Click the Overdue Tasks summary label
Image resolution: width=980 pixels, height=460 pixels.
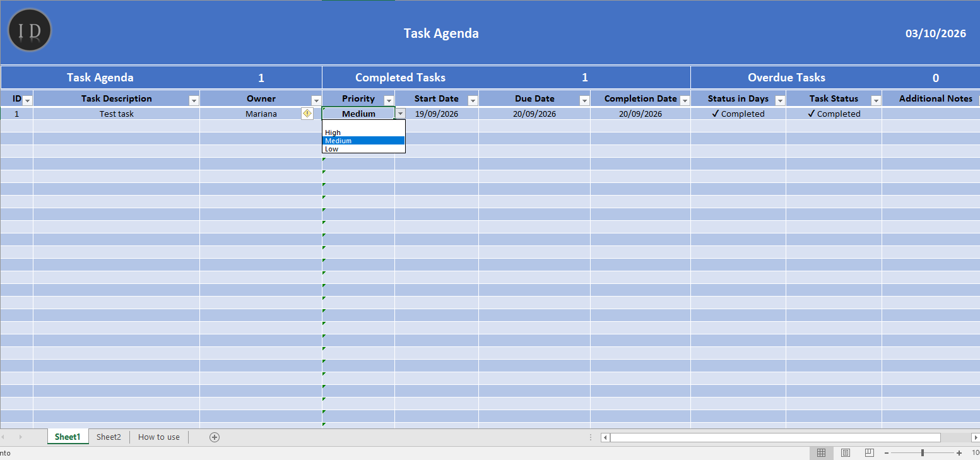(x=786, y=78)
